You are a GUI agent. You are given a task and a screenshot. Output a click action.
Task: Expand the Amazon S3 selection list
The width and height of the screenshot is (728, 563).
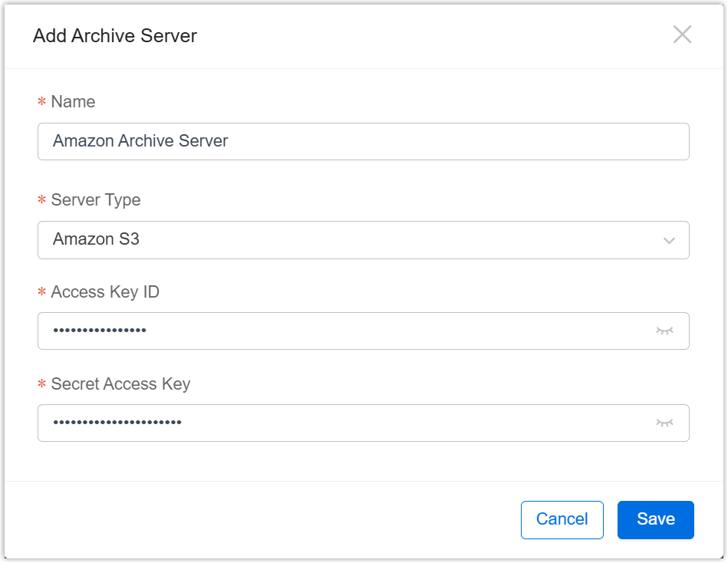coord(363,239)
